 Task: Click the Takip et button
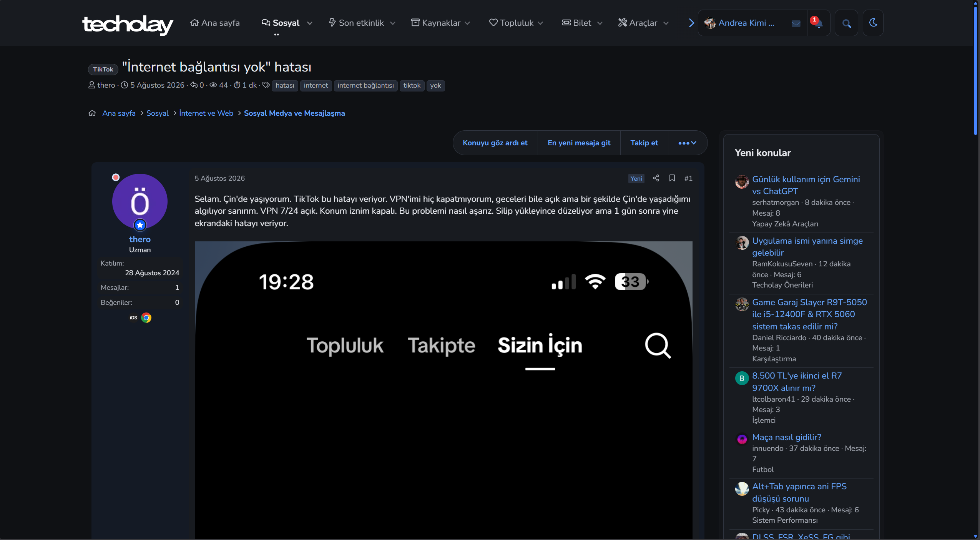(644, 143)
